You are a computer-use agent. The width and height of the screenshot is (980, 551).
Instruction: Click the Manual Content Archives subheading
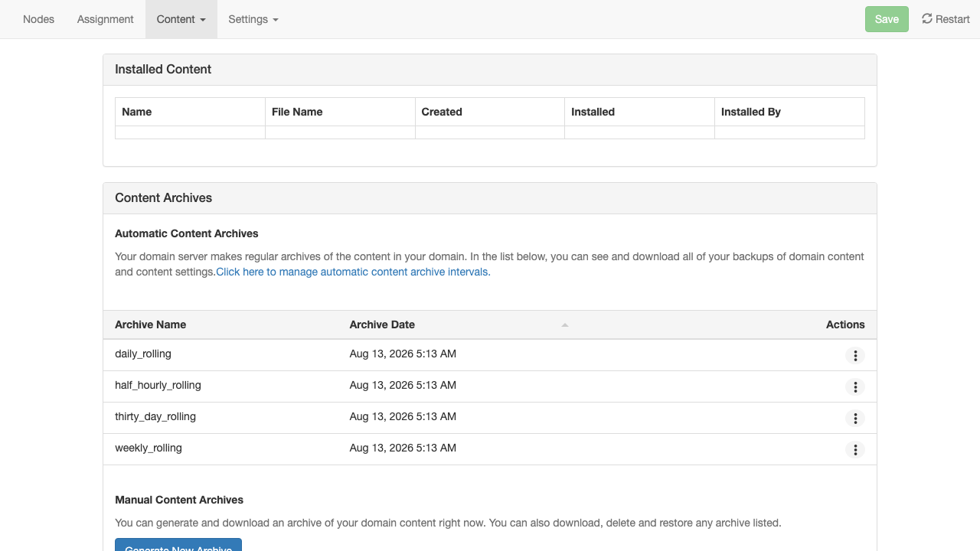tap(179, 500)
